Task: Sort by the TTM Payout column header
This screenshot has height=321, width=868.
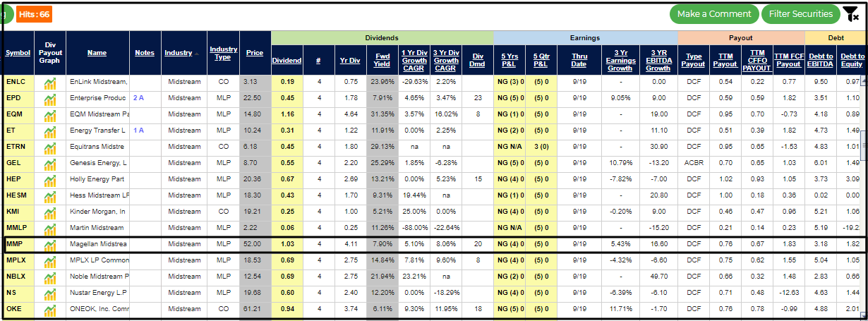Action: pyautogui.click(x=725, y=61)
